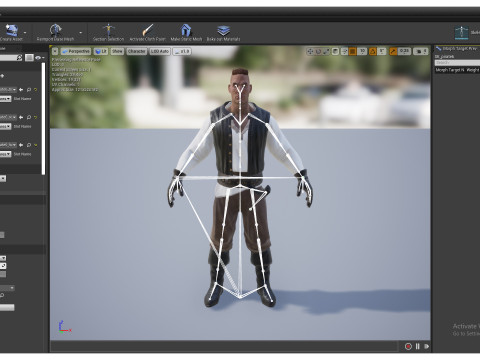Screen dimensions: 480x360
Task: Switch to the Skeleton mode icon
Action: (x=462, y=32)
